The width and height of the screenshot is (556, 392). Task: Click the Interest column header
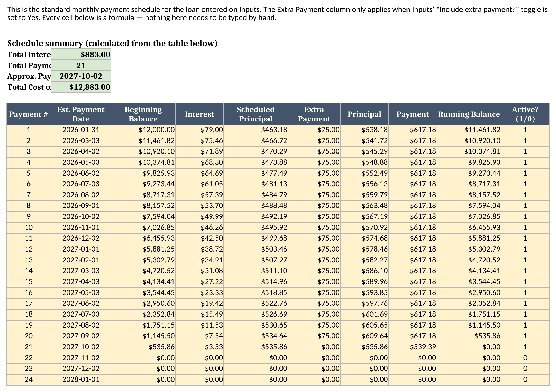coord(200,114)
